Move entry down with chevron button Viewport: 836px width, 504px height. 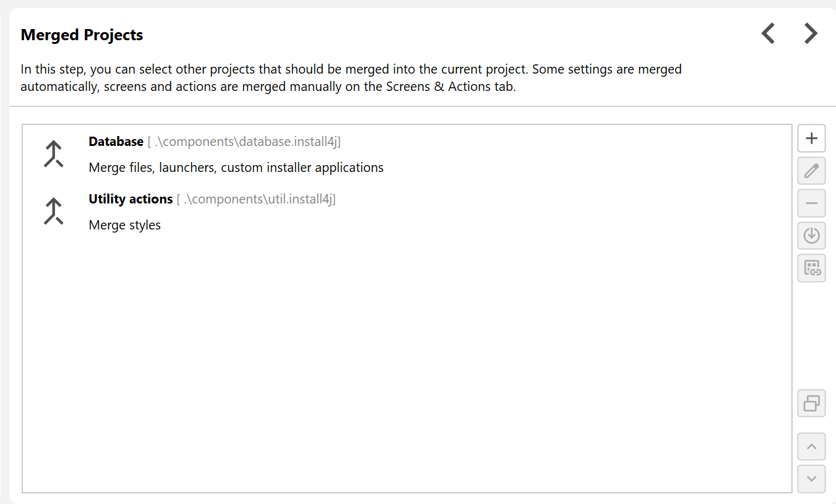coord(811,479)
